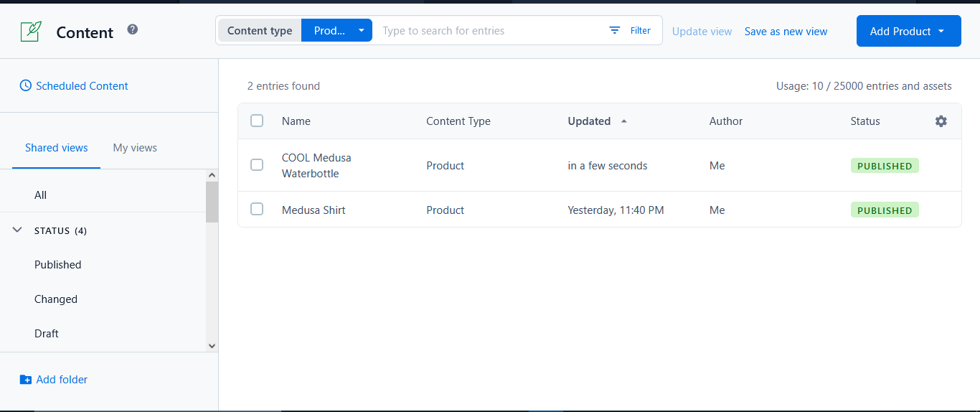This screenshot has width=980, height=412.
Task: Tick the Medusa Shirt row checkbox
Action: [x=257, y=210]
